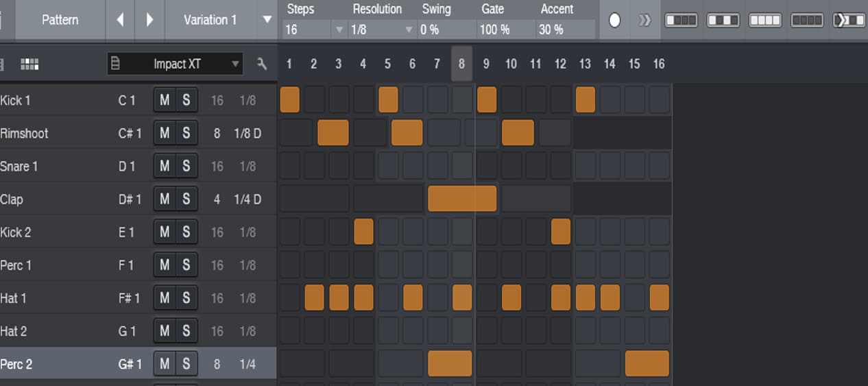Screen dimensions: 868x386
Task: Apply fill with only first step lit
Action: (x=681, y=21)
